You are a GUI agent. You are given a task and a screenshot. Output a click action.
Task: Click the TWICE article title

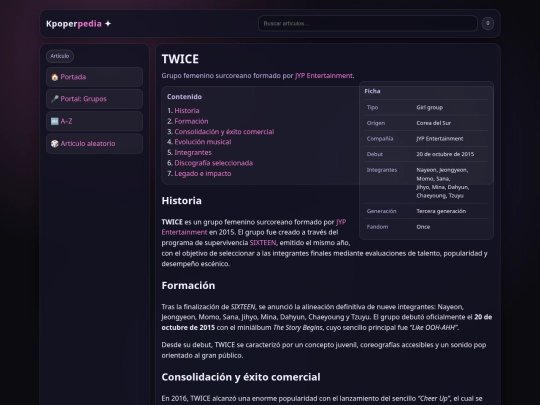180,59
